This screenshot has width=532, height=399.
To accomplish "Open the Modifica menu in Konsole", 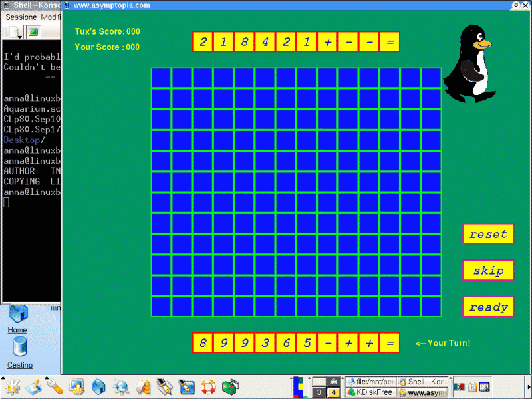I will (x=51, y=17).
